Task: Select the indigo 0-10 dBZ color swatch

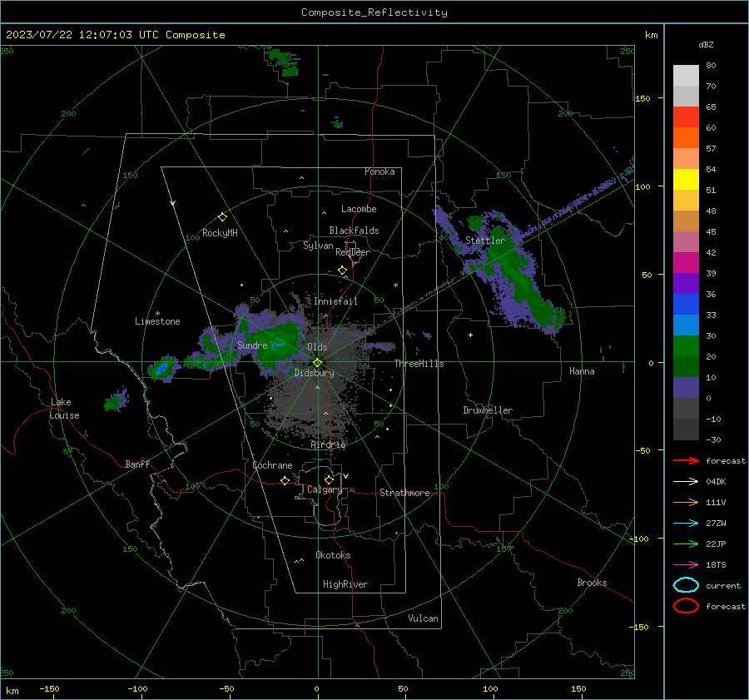Action: pos(686,388)
